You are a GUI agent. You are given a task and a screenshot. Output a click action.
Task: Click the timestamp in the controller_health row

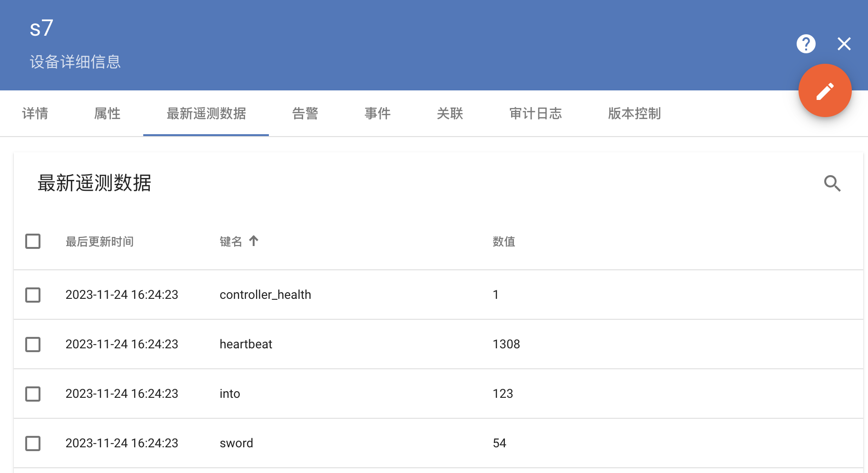coord(122,295)
